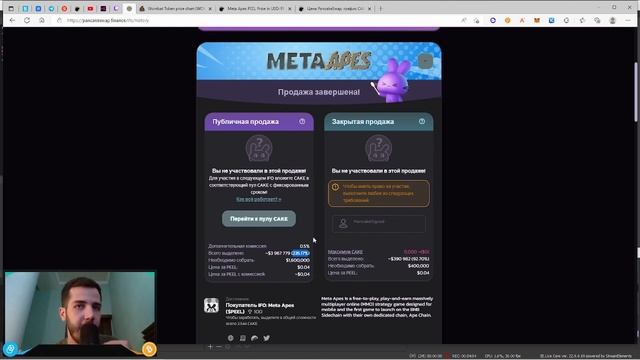Click the go to CAKE pool button

[x=259, y=219]
